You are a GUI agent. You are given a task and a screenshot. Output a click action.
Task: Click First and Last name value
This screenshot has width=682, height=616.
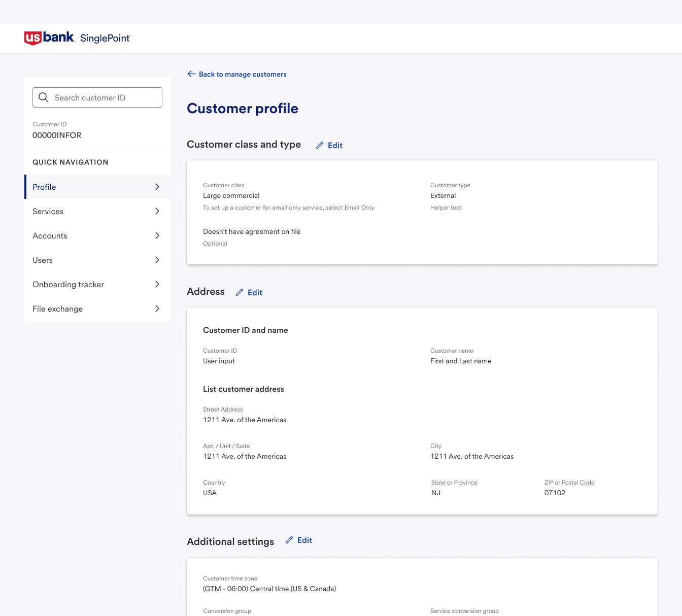pos(461,361)
